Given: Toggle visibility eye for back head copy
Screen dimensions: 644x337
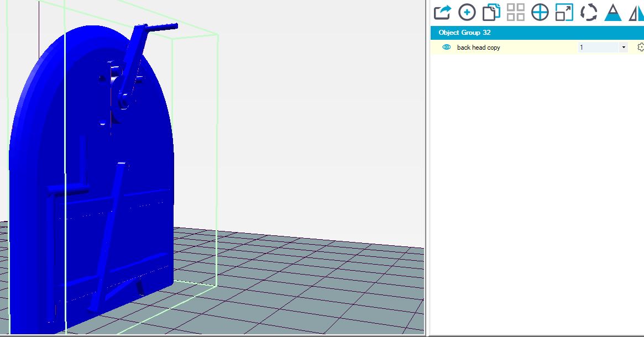Looking at the screenshot, I should [x=447, y=48].
